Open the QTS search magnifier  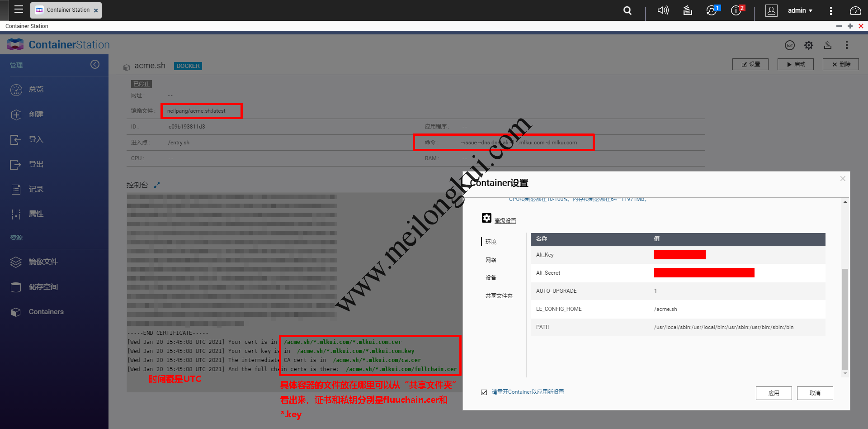click(x=627, y=10)
